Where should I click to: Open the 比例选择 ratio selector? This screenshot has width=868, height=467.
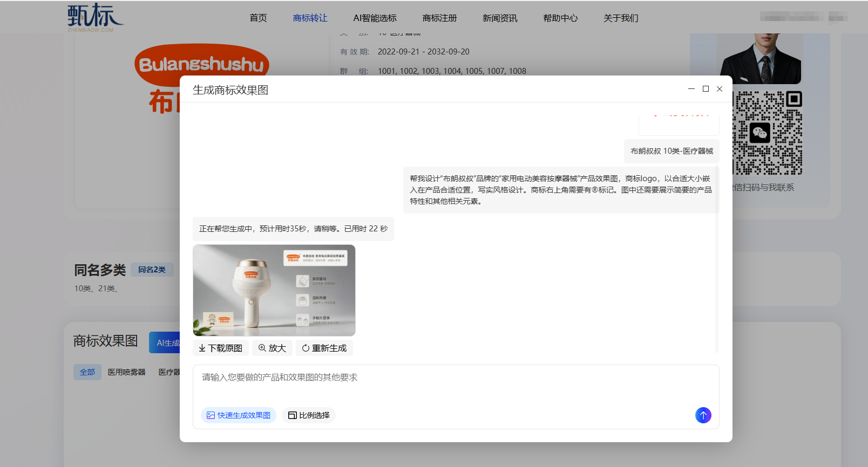click(309, 415)
